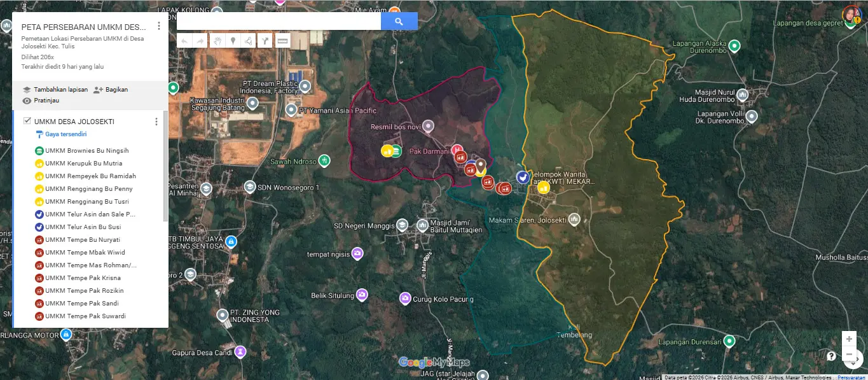Open the map title options menu
Screen dimensions: 868x380
tap(159, 27)
